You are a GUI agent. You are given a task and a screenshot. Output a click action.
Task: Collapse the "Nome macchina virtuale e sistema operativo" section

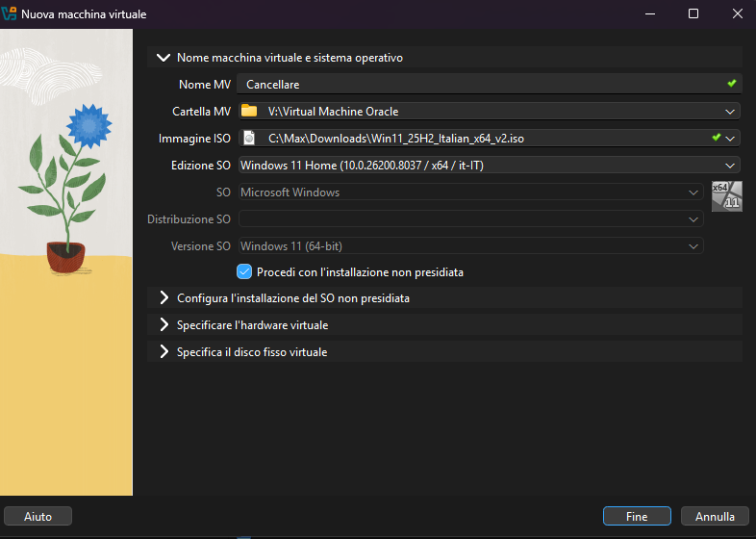[x=164, y=58]
